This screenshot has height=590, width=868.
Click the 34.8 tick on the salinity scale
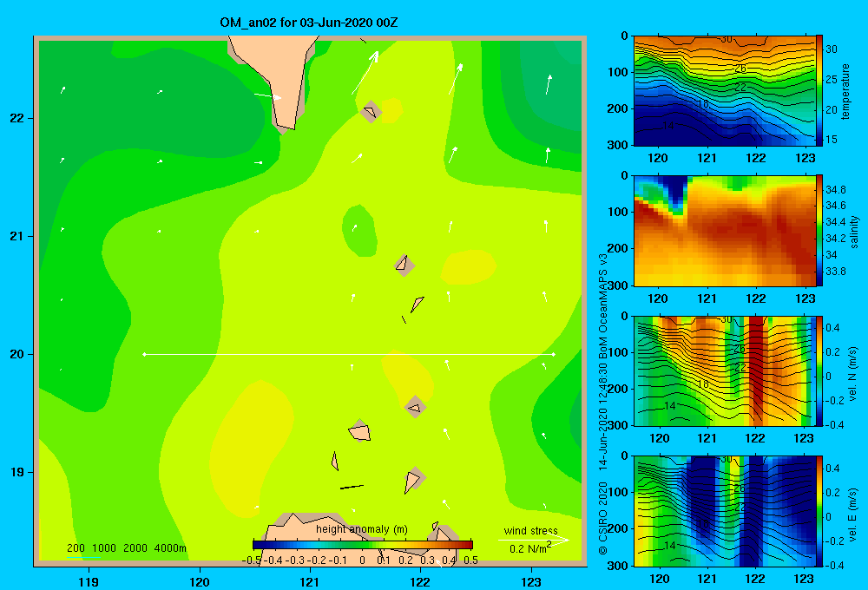[x=835, y=190]
